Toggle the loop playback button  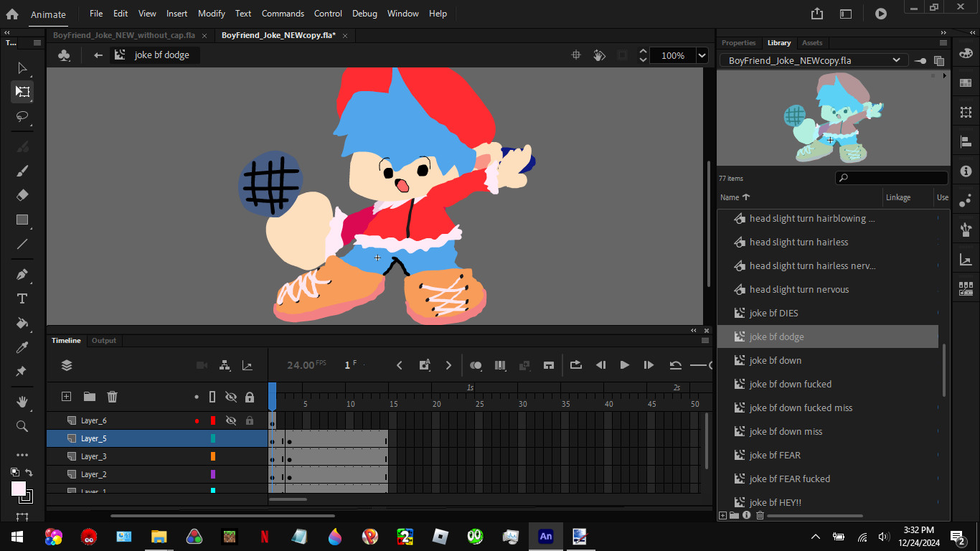point(575,365)
